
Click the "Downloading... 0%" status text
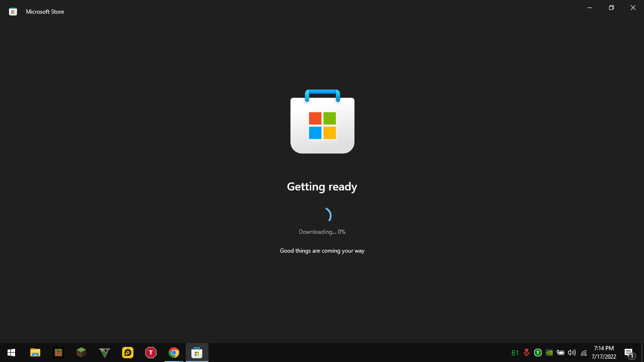coord(322,232)
